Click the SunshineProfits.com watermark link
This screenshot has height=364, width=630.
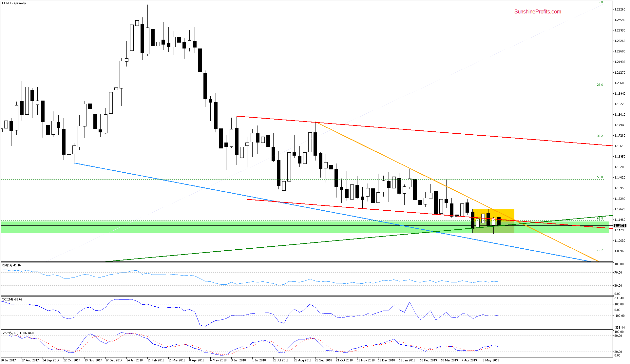(x=537, y=12)
